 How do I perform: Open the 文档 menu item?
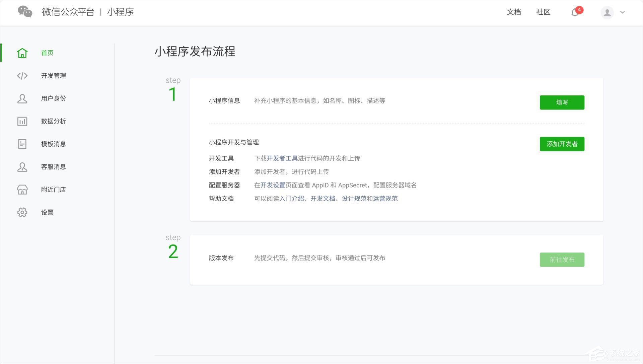point(514,12)
